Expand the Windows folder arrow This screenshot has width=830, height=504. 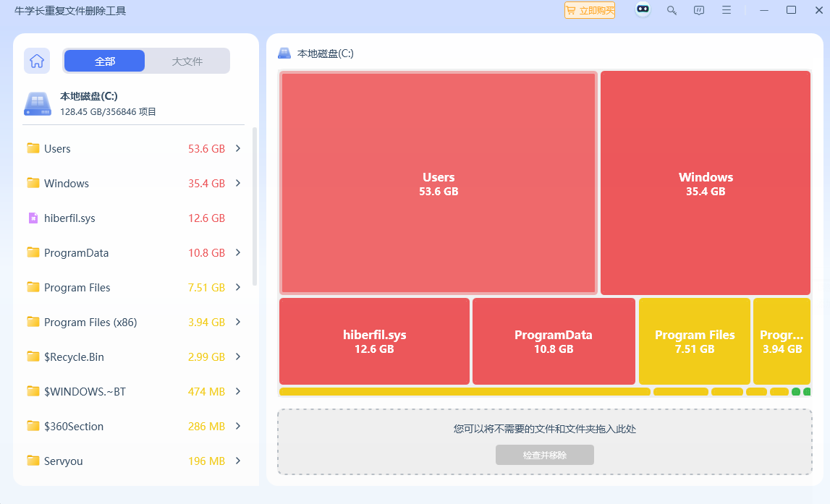[x=238, y=183]
